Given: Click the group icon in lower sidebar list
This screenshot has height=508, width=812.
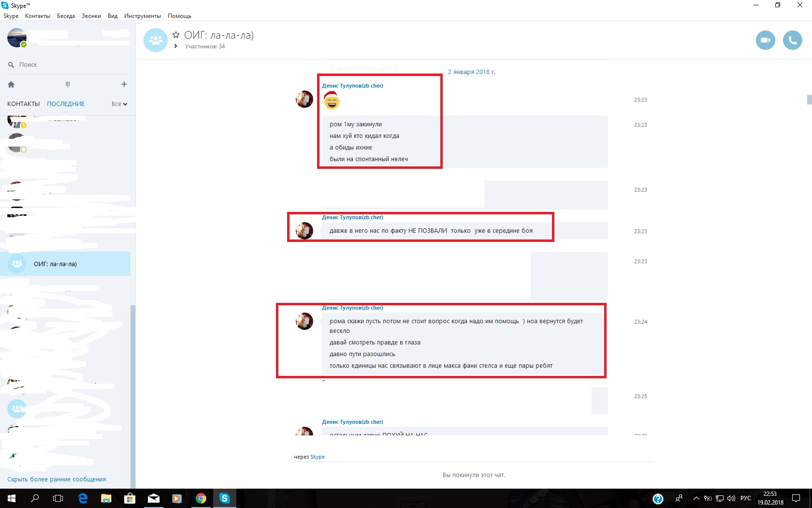Looking at the screenshot, I should point(17,409).
